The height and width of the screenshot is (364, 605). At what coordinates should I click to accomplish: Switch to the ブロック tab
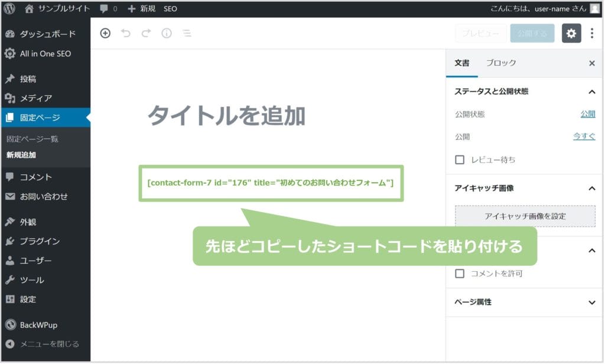point(501,63)
